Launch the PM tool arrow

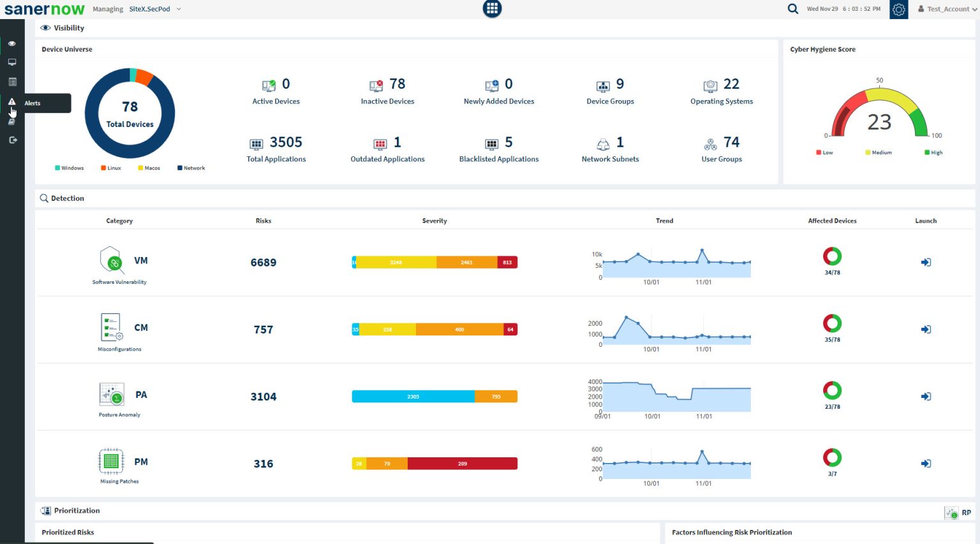926,464
